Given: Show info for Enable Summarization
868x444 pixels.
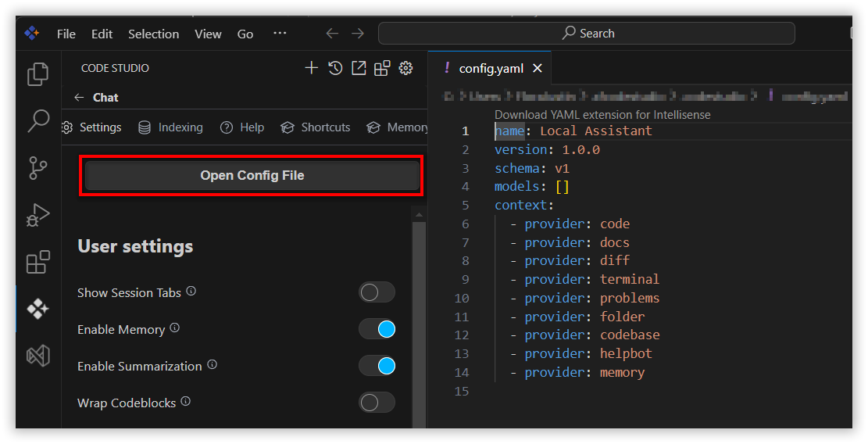Looking at the screenshot, I should 212,365.
